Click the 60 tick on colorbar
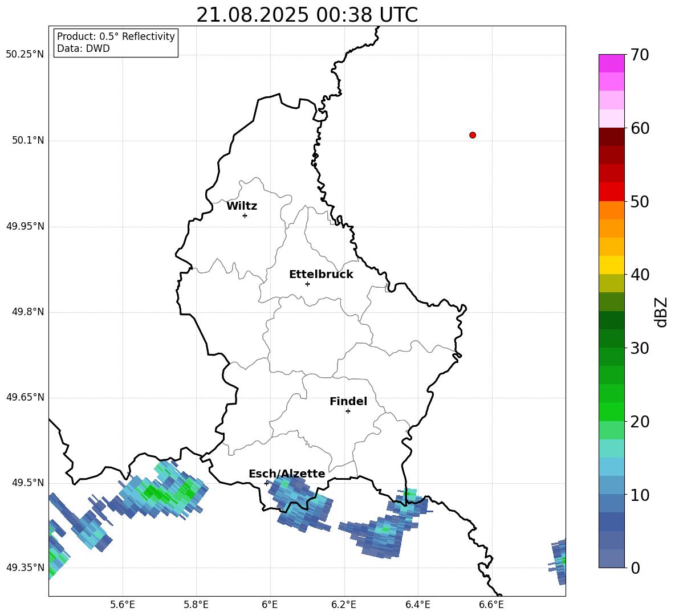The height and width of the screenshot is (616, 675). 640,128
